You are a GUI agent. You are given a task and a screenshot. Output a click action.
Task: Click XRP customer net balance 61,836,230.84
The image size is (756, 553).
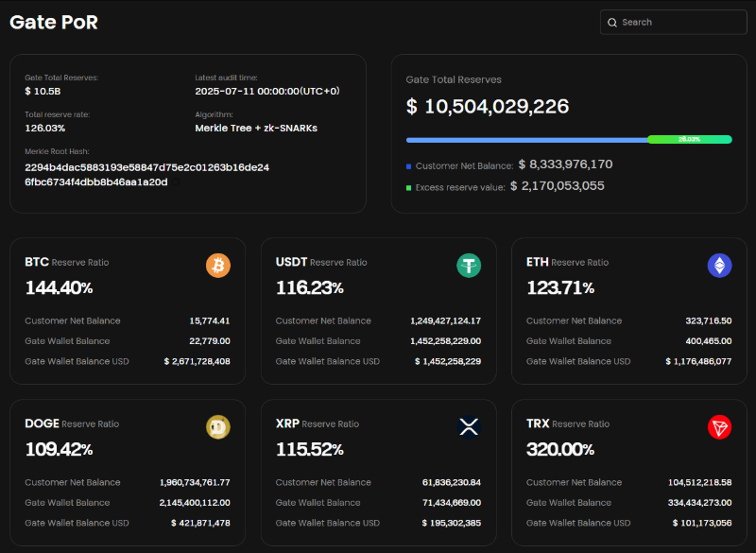pyautogui.click(x=452, y=482)
